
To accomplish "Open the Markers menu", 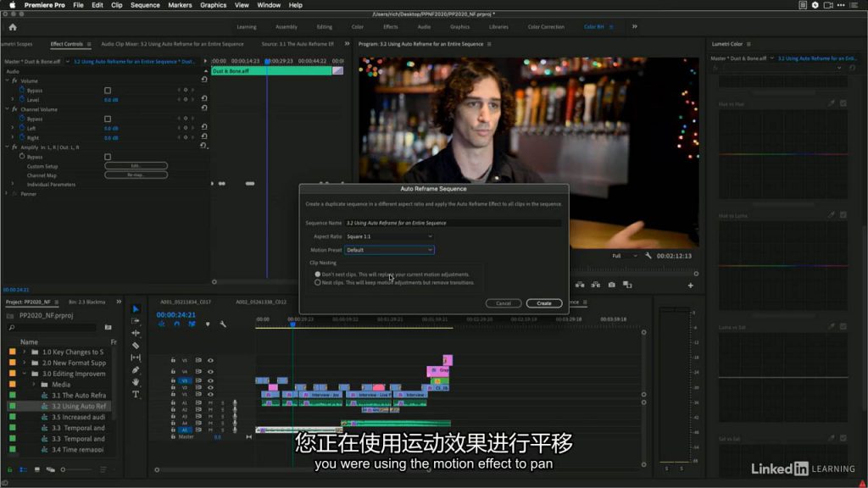I will click(x=180, y=5).
